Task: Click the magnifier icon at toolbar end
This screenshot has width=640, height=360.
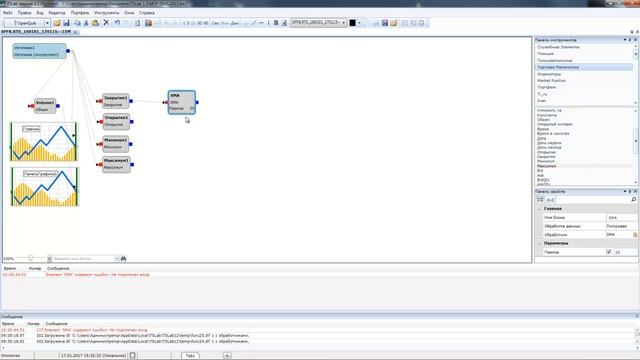Action: pos(422,23)
